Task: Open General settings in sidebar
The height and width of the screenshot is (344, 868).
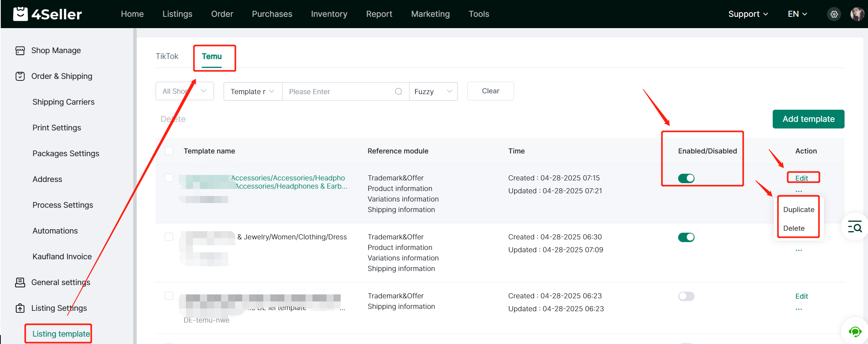Action: point(61,282)
